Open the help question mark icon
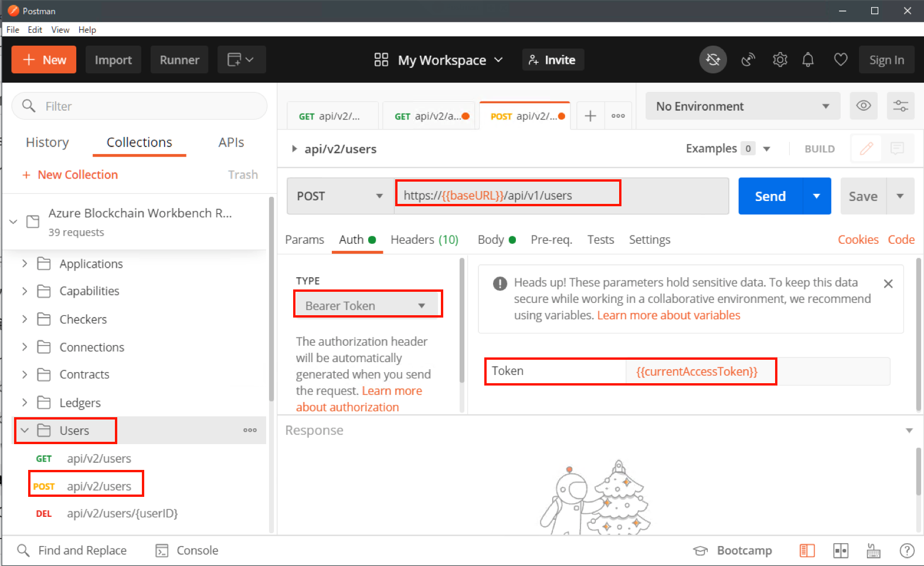The height and width of the screenshot is (566, 924). (907, 551)
